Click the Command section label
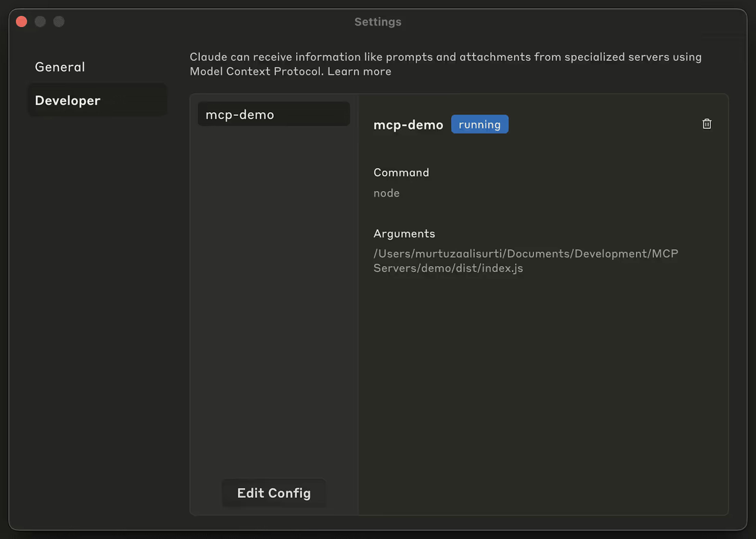Screen dimensions: 756x539 pos(401,173)
